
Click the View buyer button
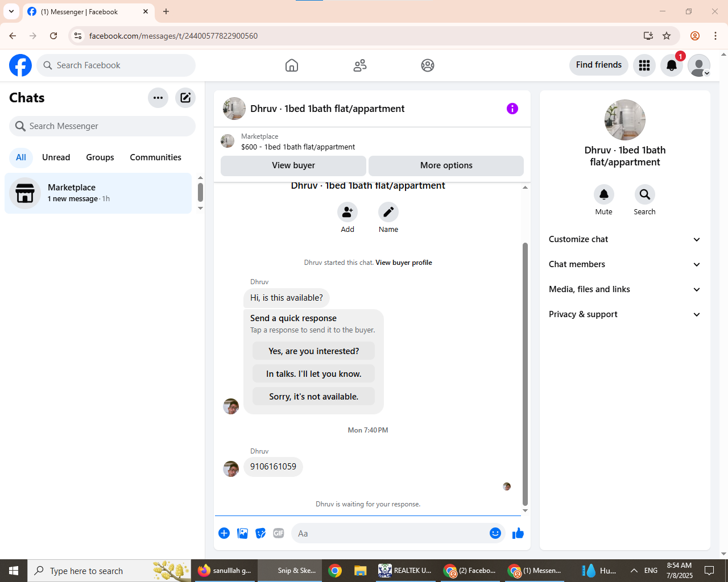(x=293, y=165)
